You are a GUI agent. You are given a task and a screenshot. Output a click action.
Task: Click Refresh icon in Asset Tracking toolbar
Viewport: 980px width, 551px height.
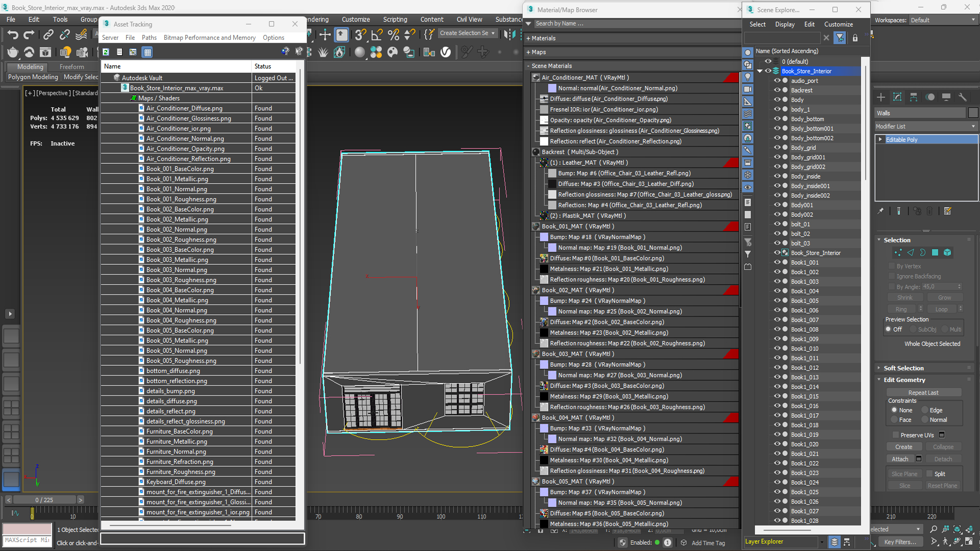(x=106, y=52)
